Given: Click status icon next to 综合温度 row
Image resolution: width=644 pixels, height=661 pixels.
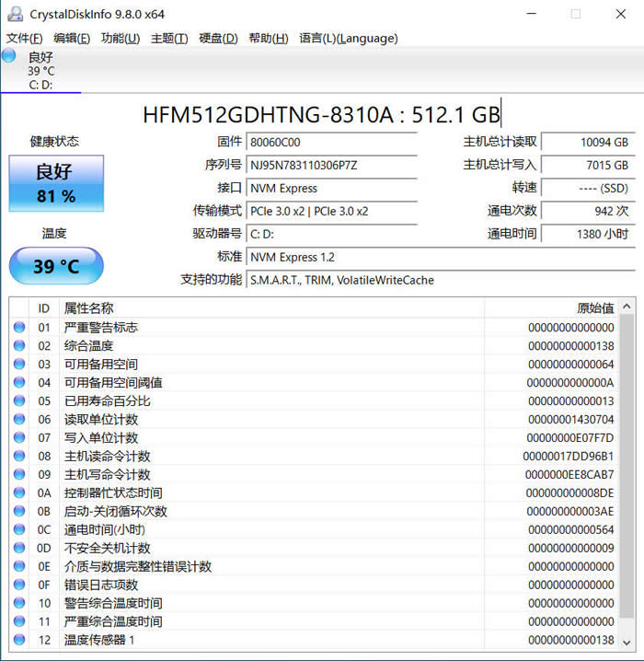Looking at the screenshot, I should click(19, 346).
